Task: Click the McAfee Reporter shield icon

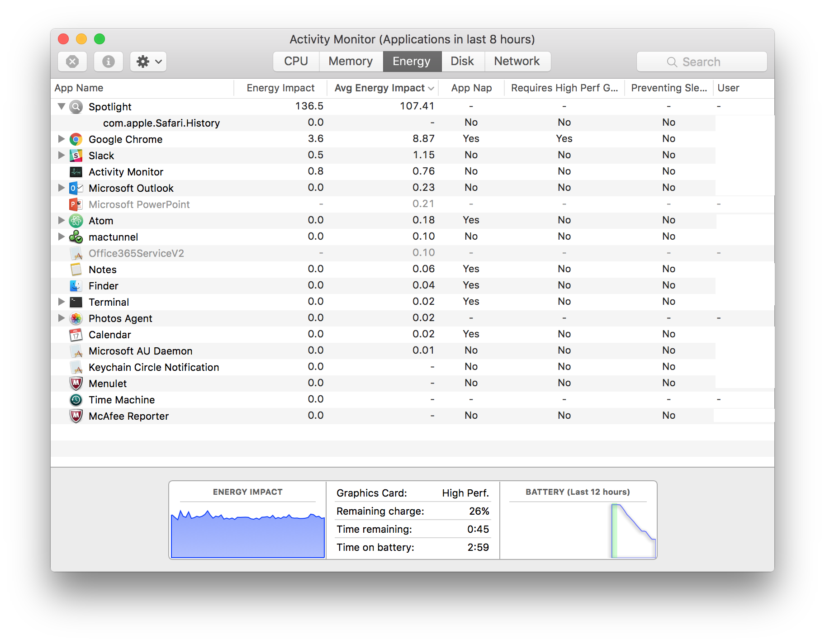Action: click(76, 416)
